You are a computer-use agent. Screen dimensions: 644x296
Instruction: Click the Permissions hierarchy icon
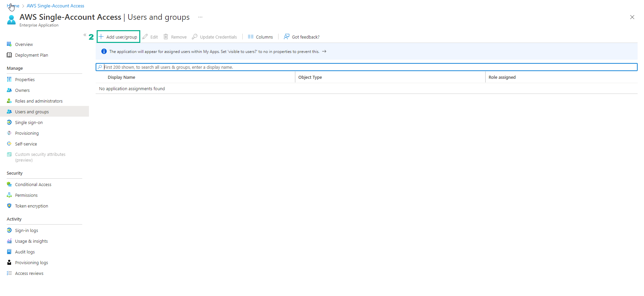click(9, 195)
